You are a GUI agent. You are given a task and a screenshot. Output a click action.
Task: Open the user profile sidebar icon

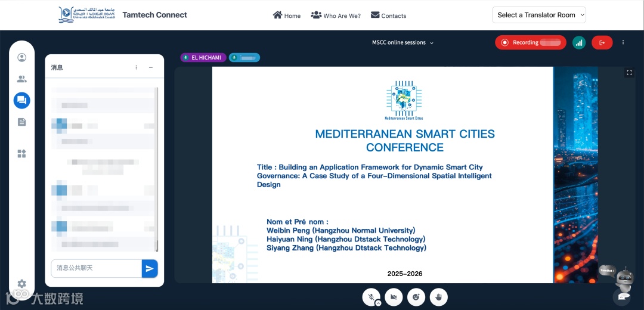(22, 57)
